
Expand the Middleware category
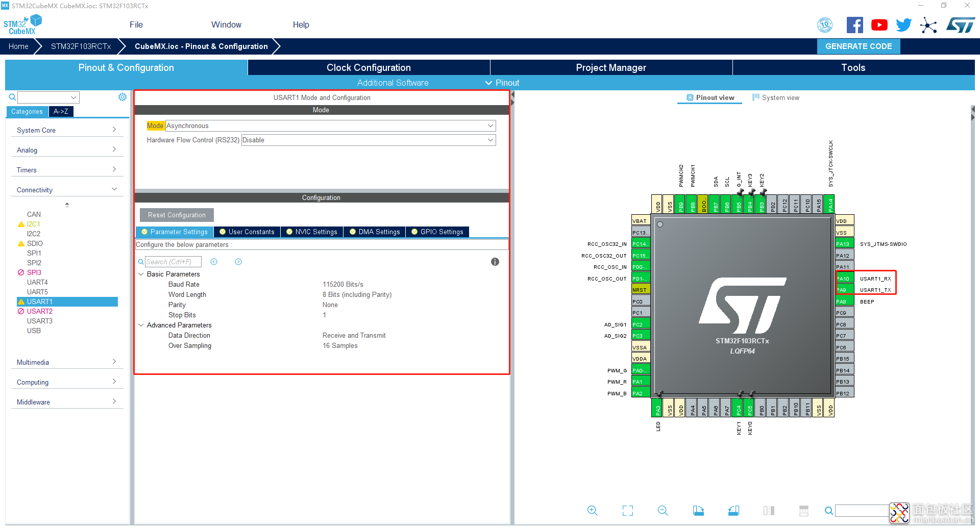click(66, 402)
